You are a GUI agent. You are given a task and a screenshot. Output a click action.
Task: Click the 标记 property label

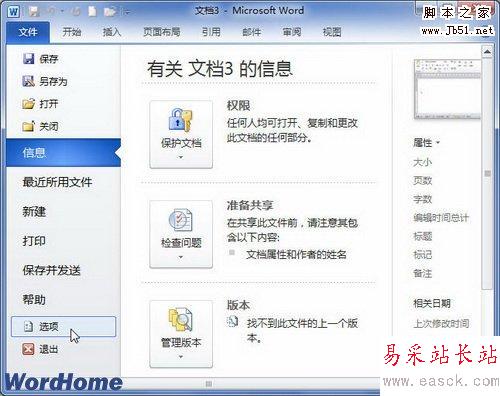click(423, 255)
